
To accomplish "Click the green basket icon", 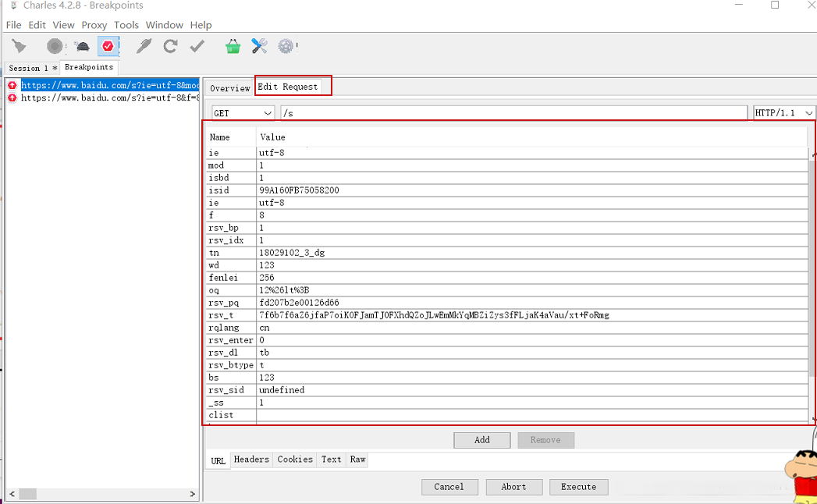I will coord(233,46).
